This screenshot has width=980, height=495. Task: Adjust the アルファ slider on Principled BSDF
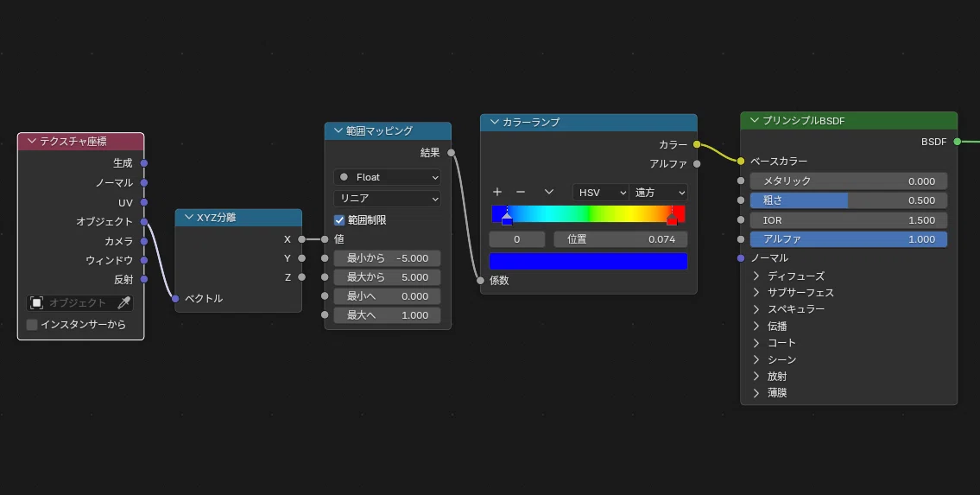coord(849,239)
